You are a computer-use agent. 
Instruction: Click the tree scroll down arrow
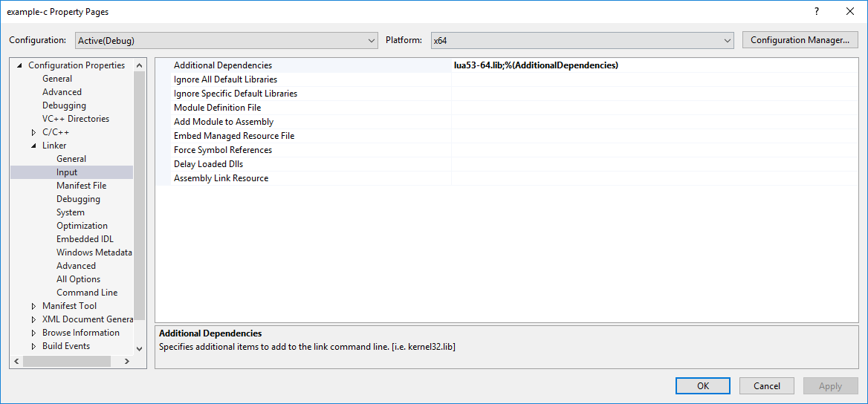tap(139, 348)
